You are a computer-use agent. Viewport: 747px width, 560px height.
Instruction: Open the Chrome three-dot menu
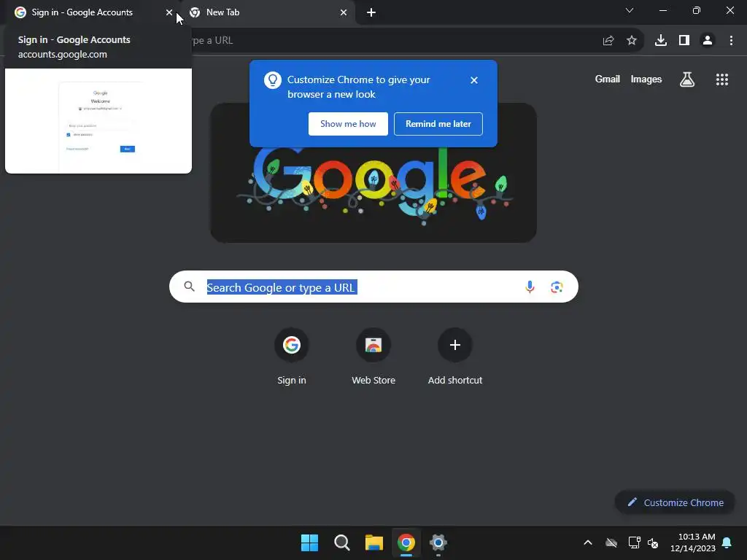point(731,41)
